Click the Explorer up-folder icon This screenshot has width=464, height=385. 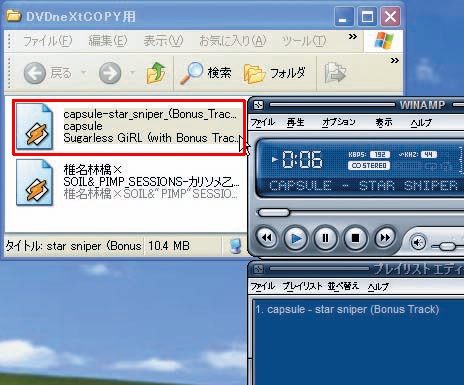point(156,72)
